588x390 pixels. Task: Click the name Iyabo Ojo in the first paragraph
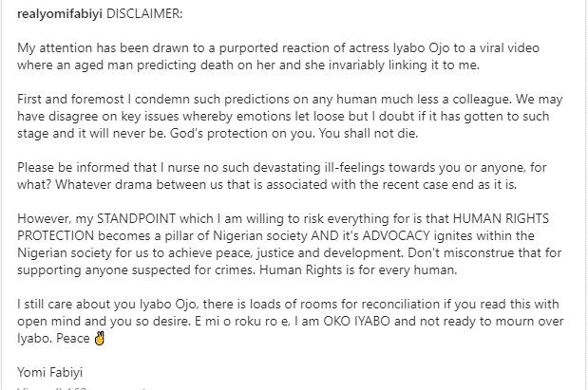[x=422, y=48]
